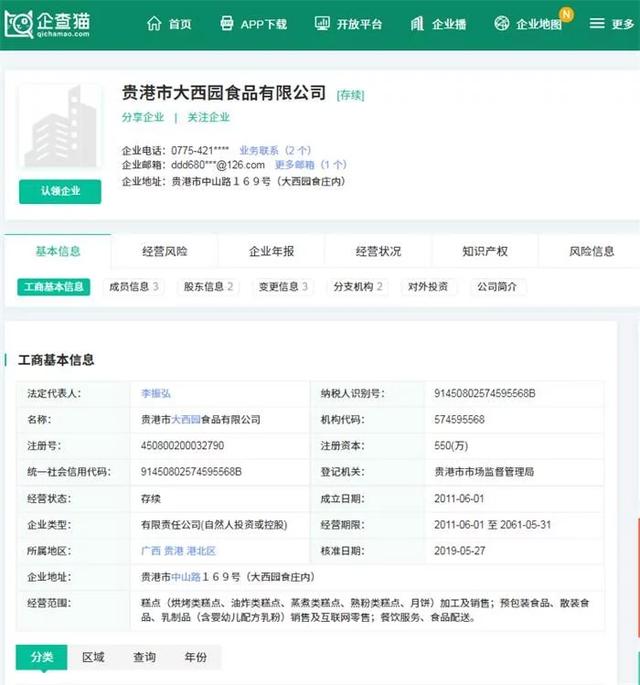
Task: Click the 经营期限 value 2011-06-01 至 2061-05-31
Action: pyautogui.click(x=492, y=525)
